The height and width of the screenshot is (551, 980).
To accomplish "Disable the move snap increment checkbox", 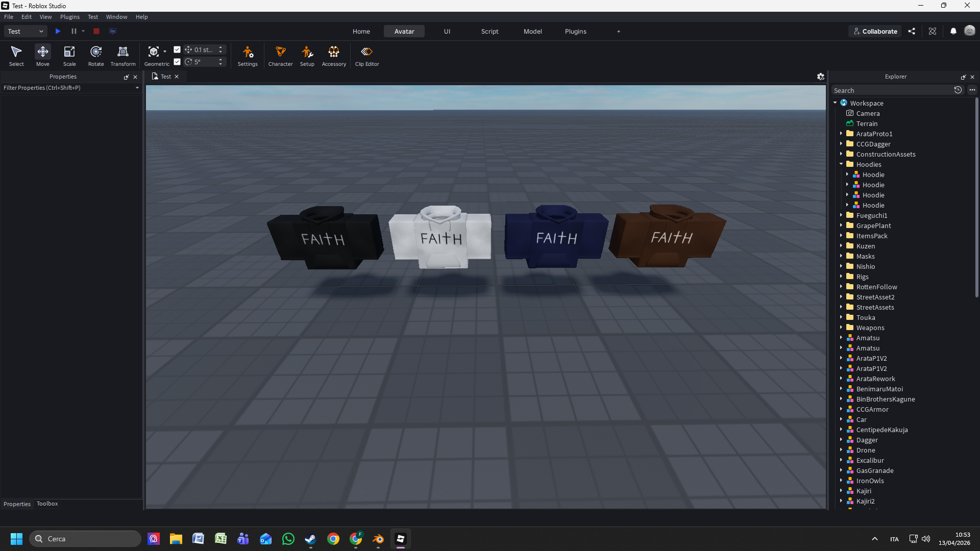I will (177, 49).
